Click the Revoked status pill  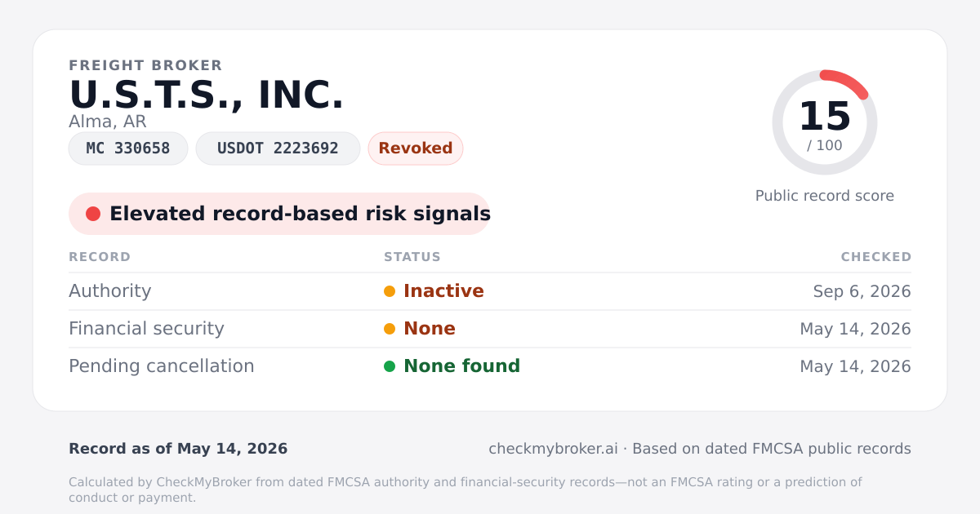tap(416, 148)
